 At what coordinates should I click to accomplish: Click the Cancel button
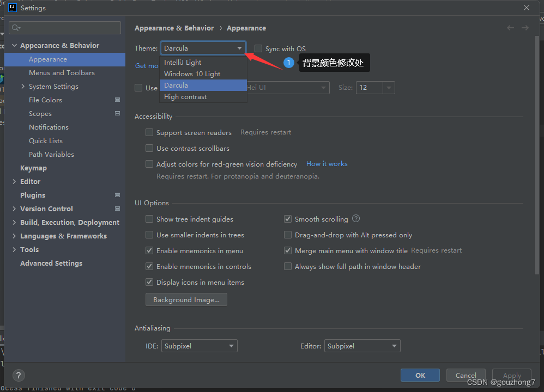pos(466,375)
